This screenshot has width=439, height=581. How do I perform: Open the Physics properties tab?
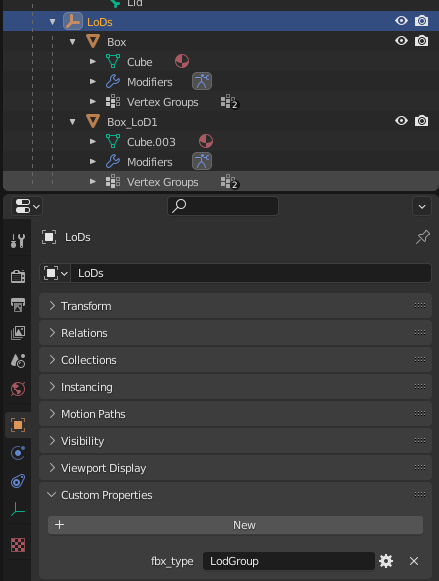pyautogui.click(x=17, y=453)
